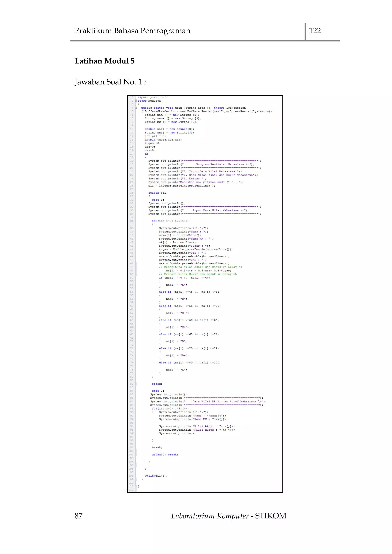Collapse the class Modul5a fold marker
The image size is (392, 554).
click(x=136, y=101)
